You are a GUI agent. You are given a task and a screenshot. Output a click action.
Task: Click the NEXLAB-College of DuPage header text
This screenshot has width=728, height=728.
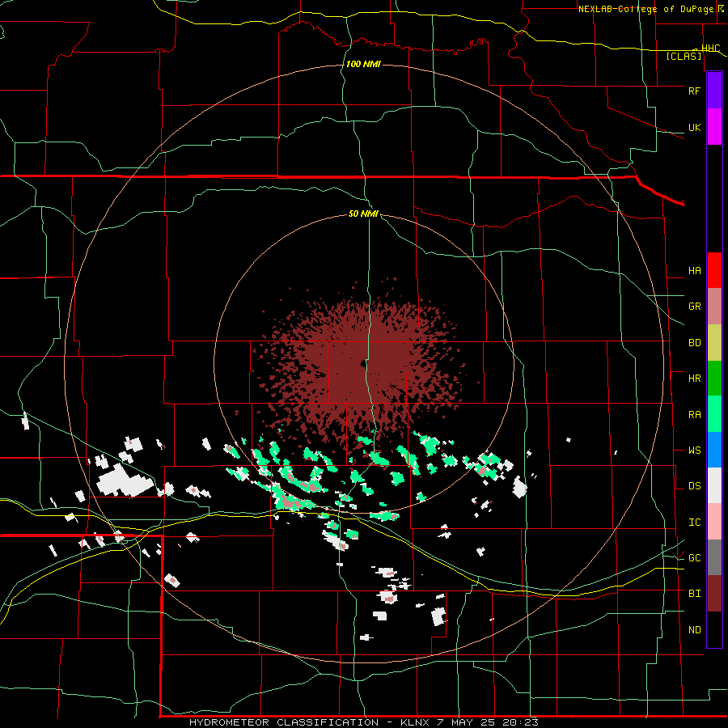click(x=645, y=9)
